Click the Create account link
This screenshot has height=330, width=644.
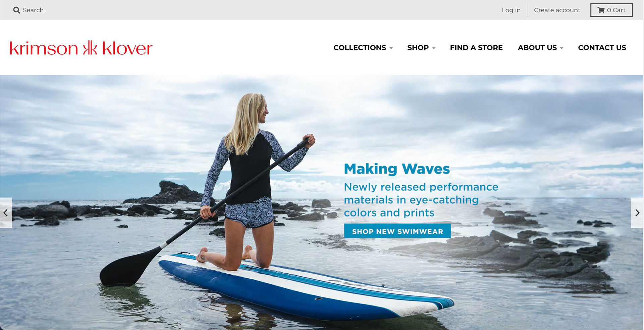[557, 10]
